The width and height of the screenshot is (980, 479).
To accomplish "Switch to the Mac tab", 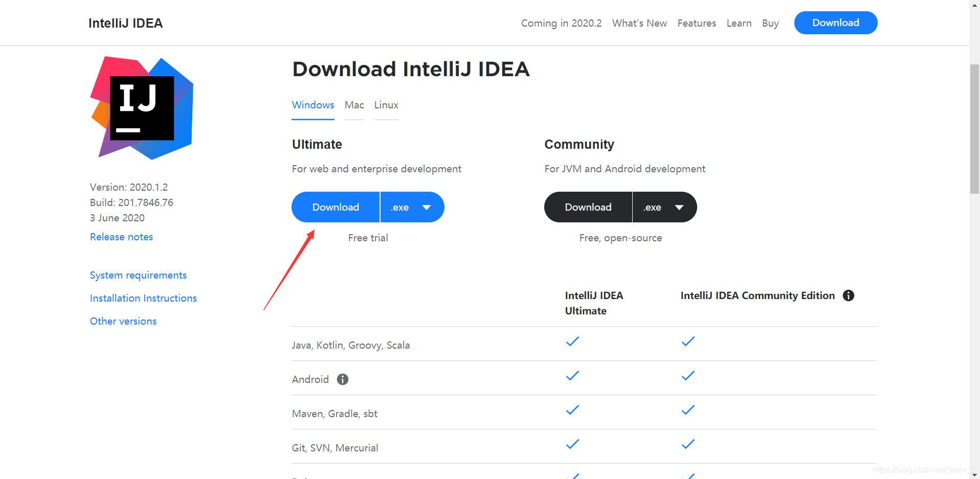I will tap(354, 105).
